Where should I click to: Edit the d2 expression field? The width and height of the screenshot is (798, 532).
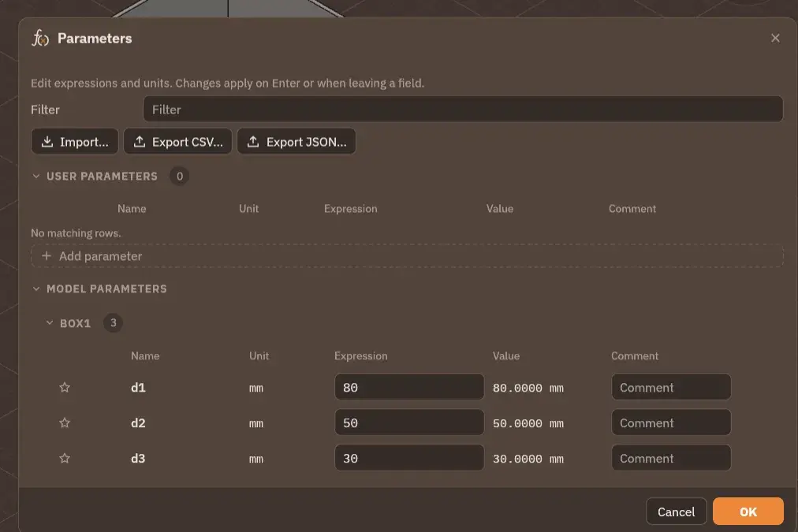[409, 422]
